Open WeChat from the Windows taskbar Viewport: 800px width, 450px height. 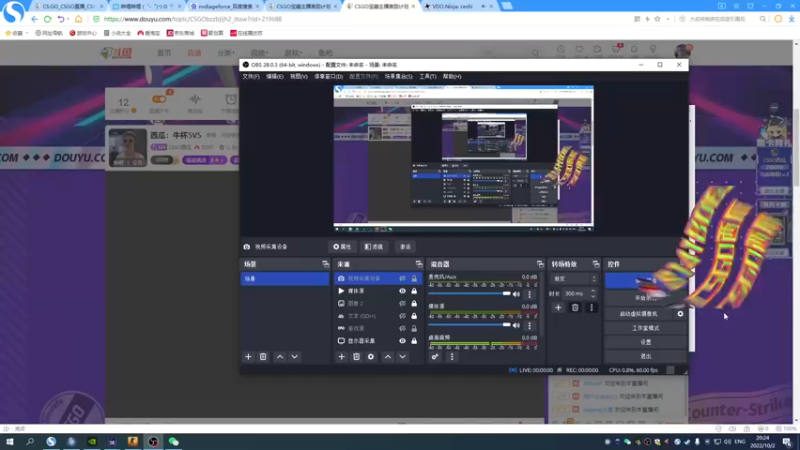click(173, 441)
